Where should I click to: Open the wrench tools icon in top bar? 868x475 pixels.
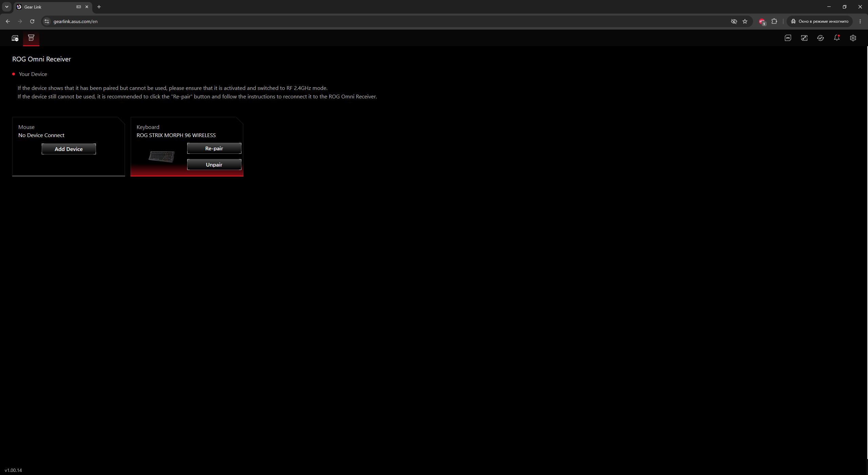click(804, 38)
